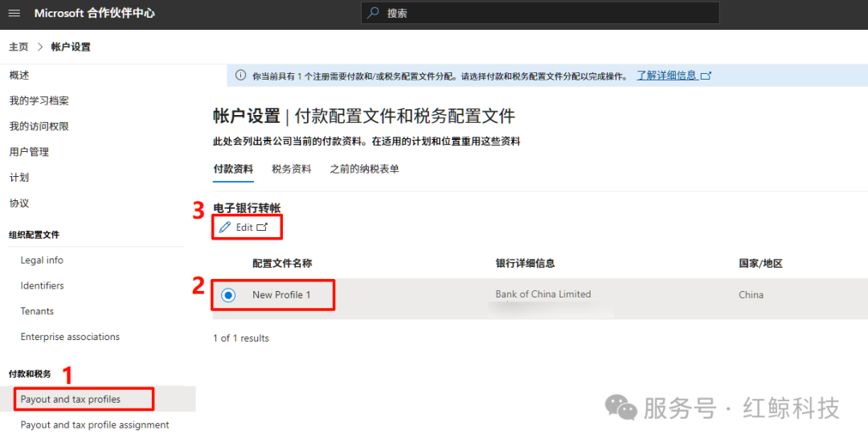Click the pencil Edit icon
Screen dimensions: 868x443
[x=225, y=227]
